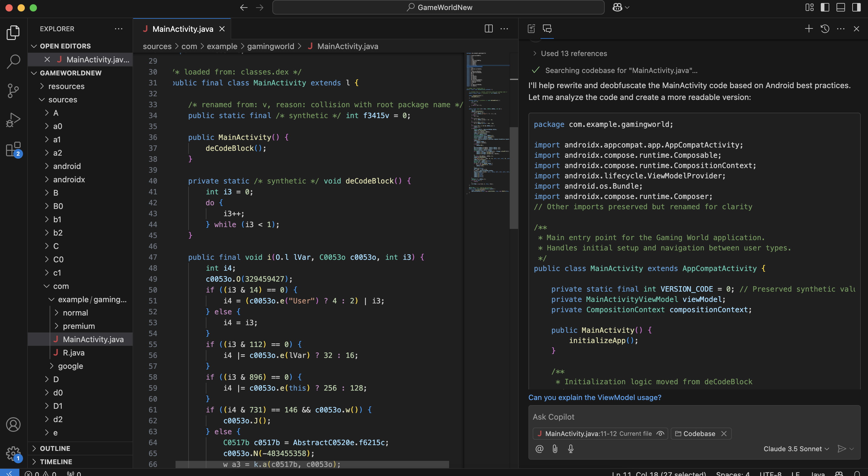
Task: Click the errors and warnings status item
Action: pos(41,473)
